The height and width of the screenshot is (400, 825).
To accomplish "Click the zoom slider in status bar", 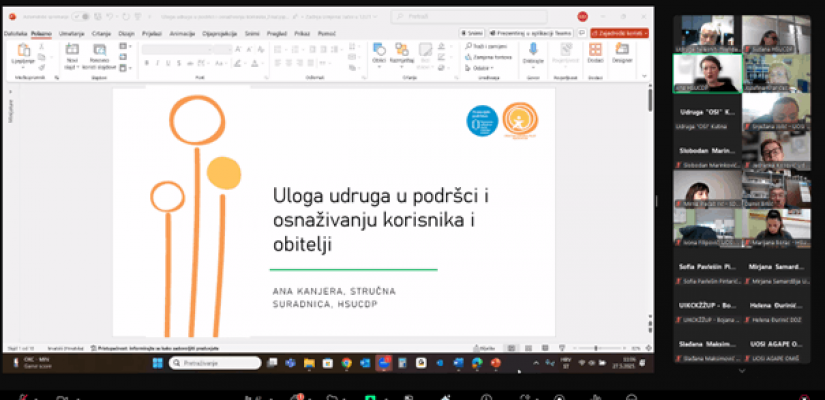I will click(x=598, y=348).
